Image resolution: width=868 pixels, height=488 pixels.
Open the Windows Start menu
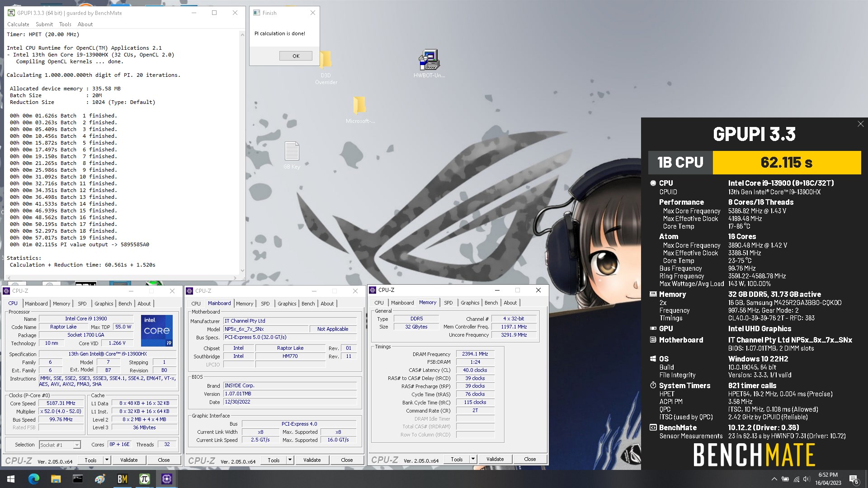(11, 479)
